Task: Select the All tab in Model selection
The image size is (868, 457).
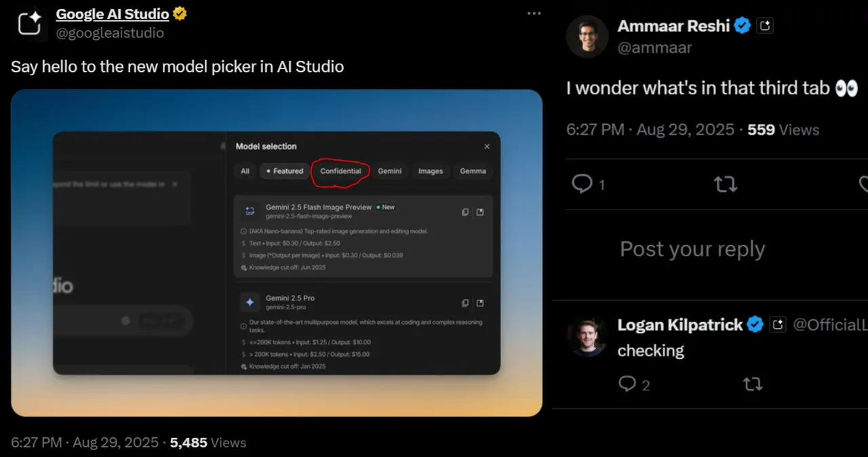Action: pos(245,171)
